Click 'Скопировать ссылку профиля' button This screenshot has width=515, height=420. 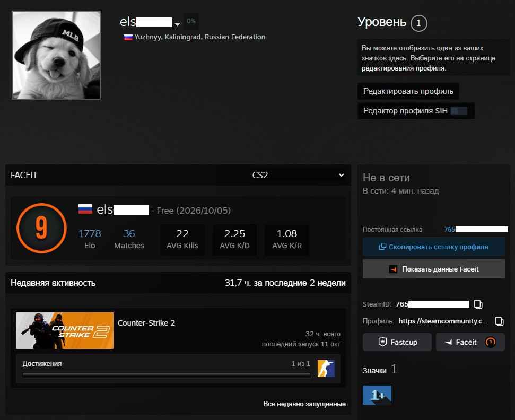433,247
